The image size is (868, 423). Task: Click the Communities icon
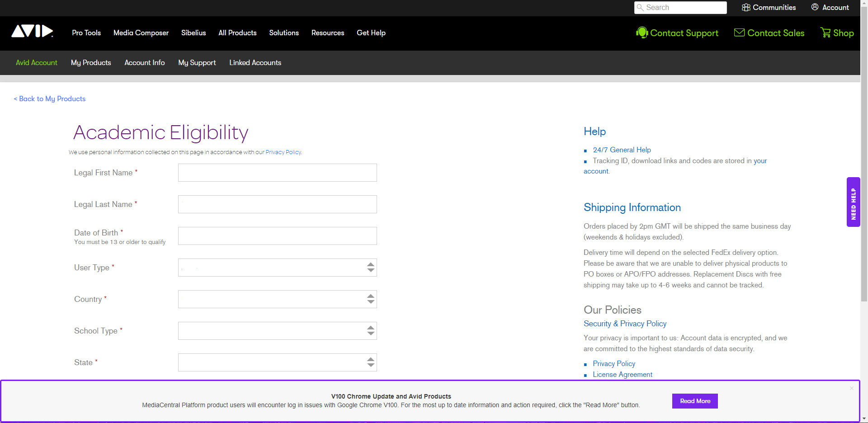[x=746, y=8]
